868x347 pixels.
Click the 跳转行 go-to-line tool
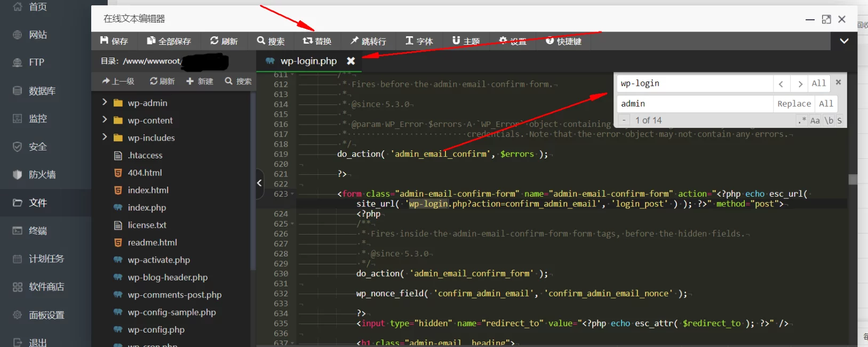point(368,41)
